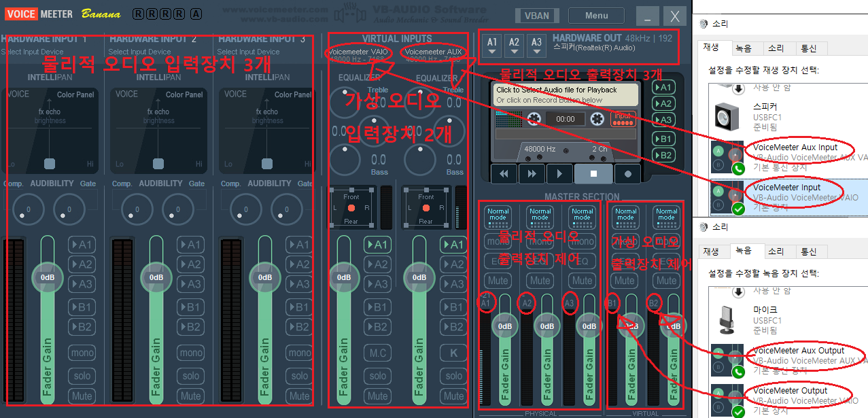
Task: Open the 소리 tab in the upper sound dialog
Action: click(x=776, y=48)
